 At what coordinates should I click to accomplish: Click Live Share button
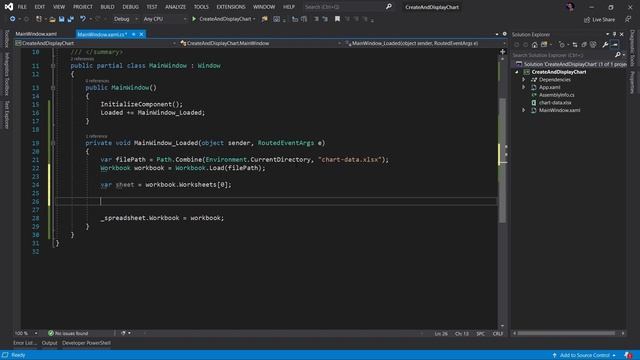pos(599,19)
